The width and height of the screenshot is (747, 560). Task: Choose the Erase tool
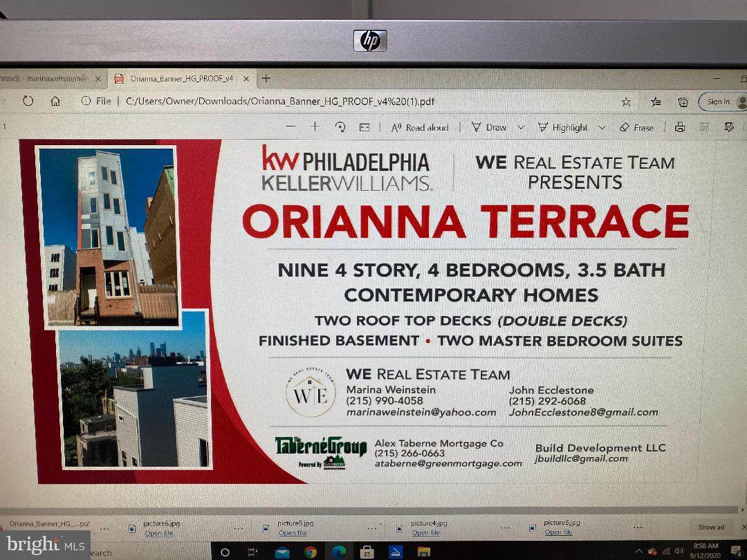click(x=636, y=128)
